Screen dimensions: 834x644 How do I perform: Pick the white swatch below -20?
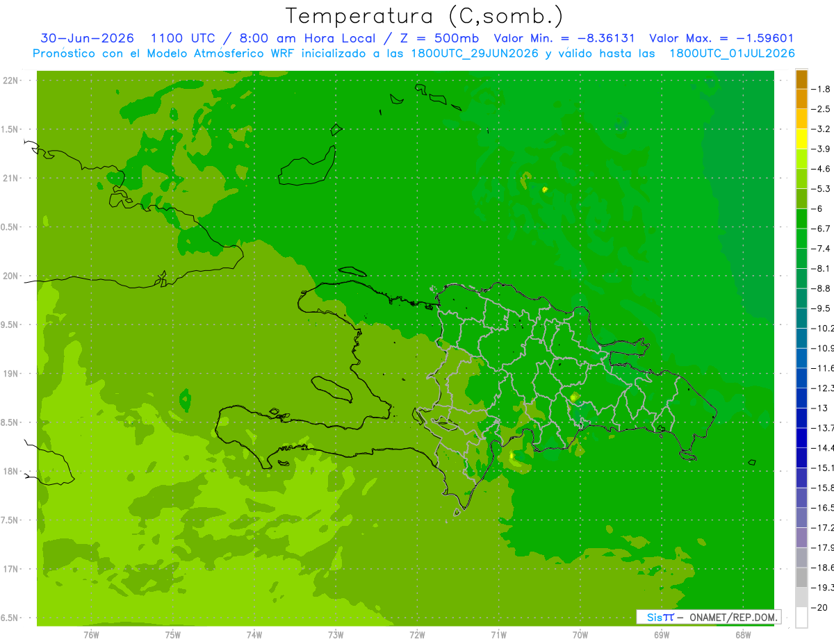click(x=801, y=617)
